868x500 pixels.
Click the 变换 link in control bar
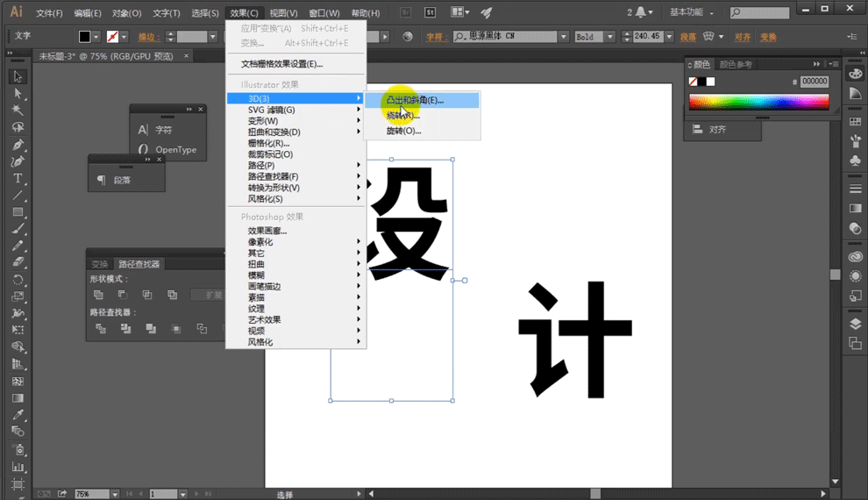pos(768,37)
